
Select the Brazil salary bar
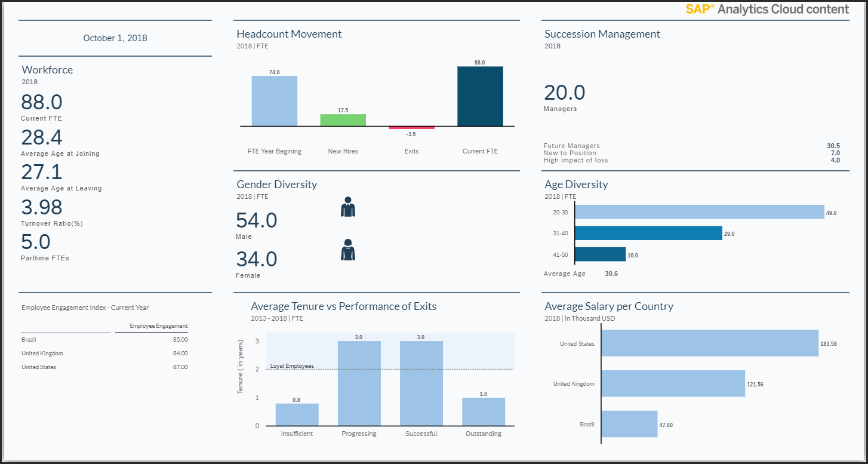coord(629,424)
